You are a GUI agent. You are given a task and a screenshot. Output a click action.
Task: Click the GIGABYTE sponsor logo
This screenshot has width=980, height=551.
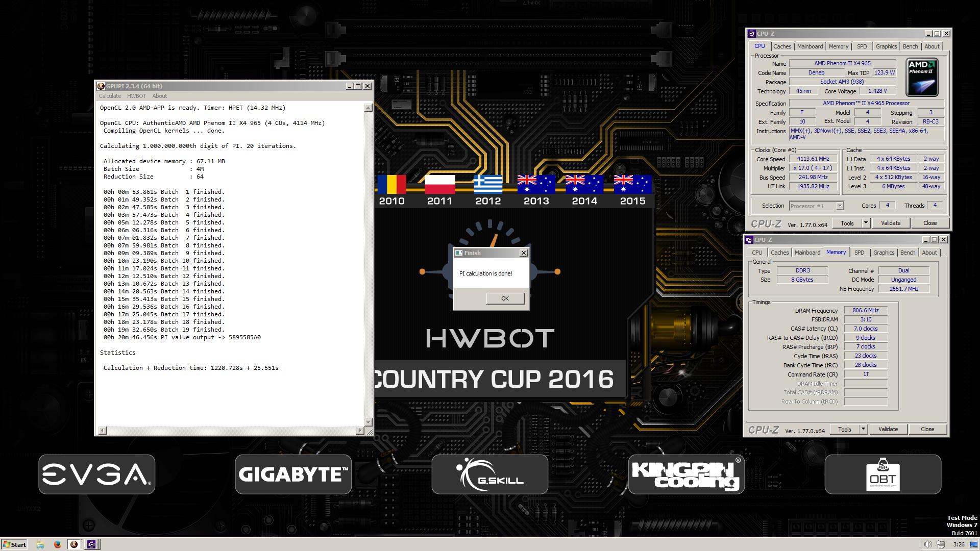293,474
